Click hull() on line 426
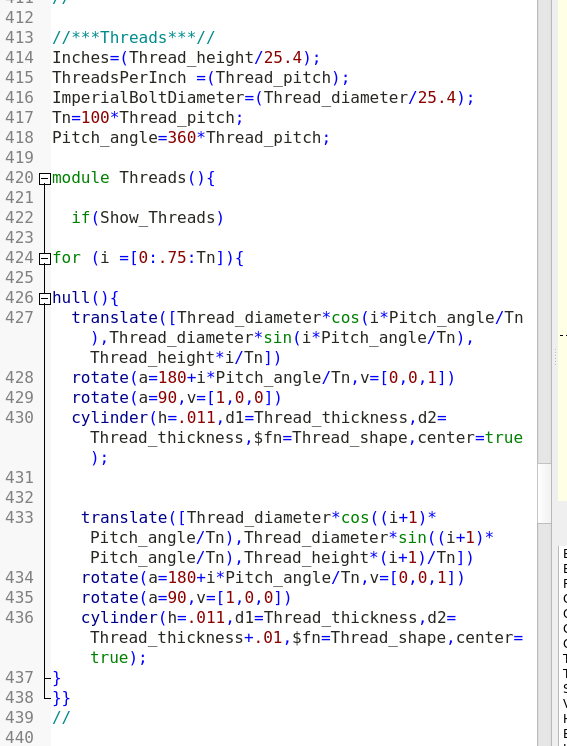Screen dimensions: 567x746 click(x=81, y=297)
